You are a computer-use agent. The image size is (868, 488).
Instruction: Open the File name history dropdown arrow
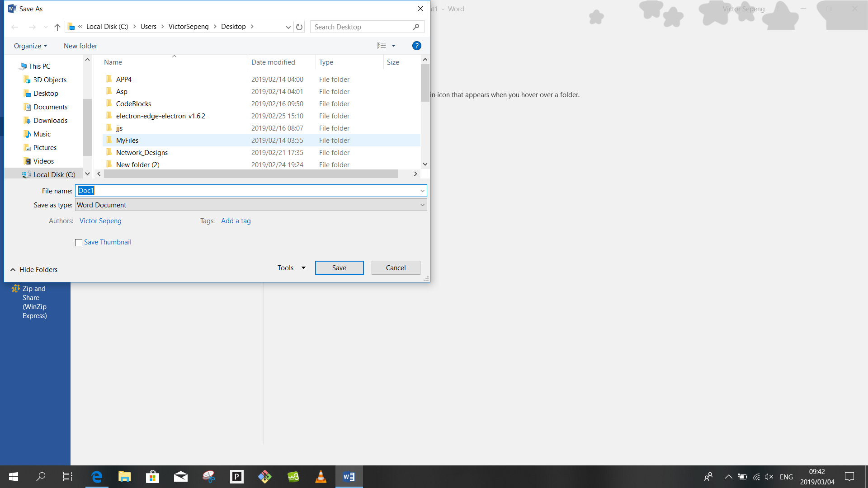pos(422,191)
